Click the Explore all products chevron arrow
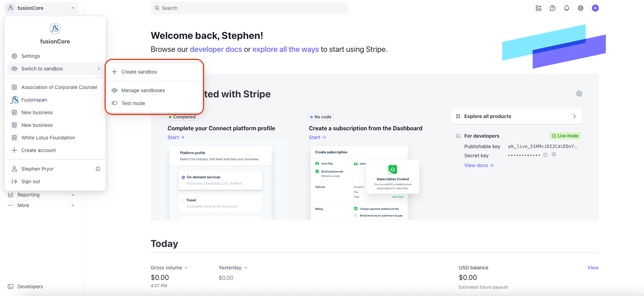Image resolution: width=644 pixels, height=296 pixels. click(574, 116)
